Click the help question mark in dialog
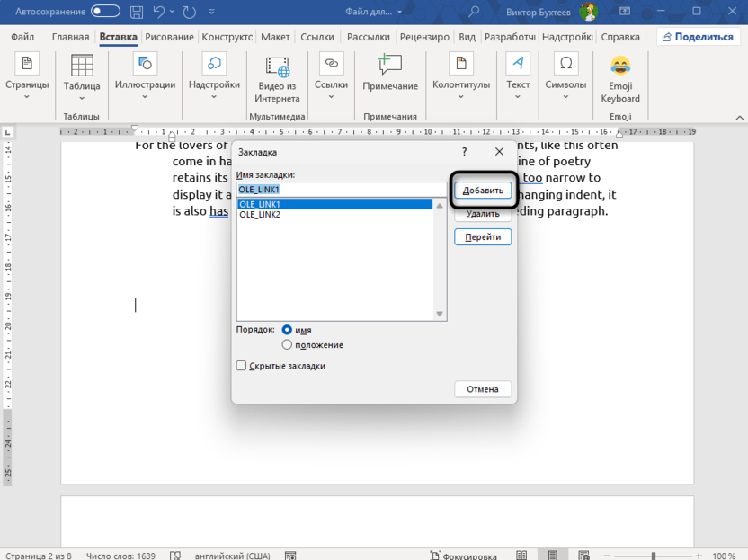This screenshot has width=748, height=560. pos(465,153)
